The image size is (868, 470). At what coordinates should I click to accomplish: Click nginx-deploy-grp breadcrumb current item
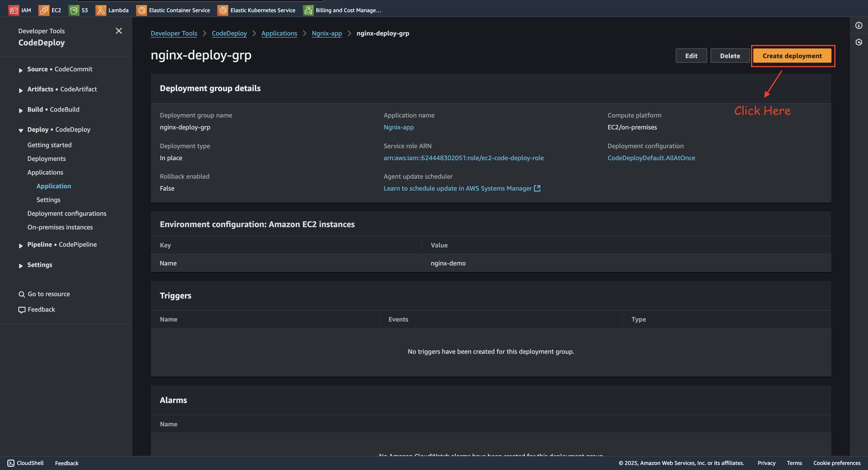[383, 33]
